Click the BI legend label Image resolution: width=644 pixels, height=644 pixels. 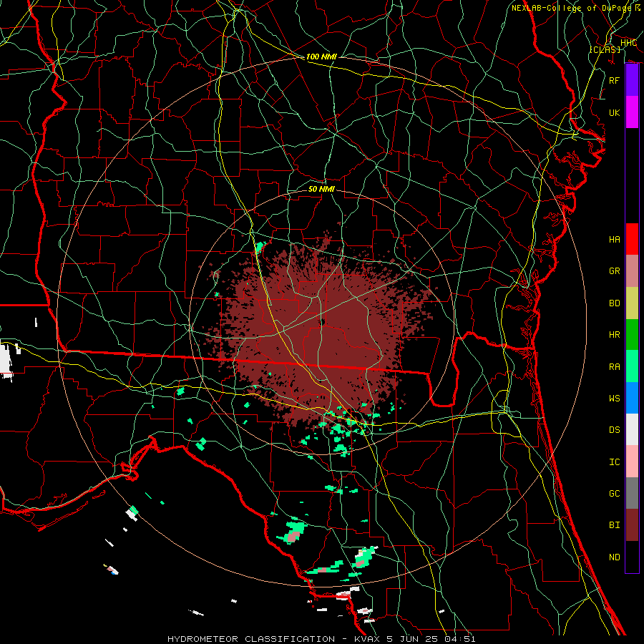point(614,525)
